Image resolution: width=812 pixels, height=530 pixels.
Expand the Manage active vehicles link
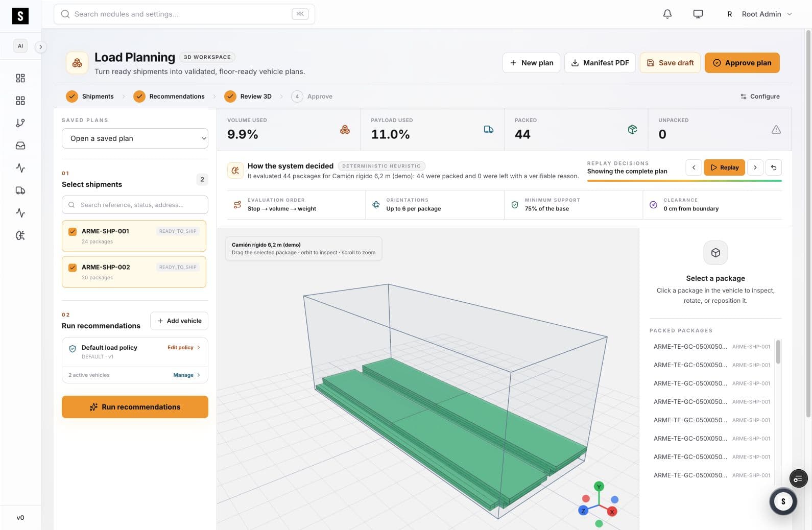[186, 375]
